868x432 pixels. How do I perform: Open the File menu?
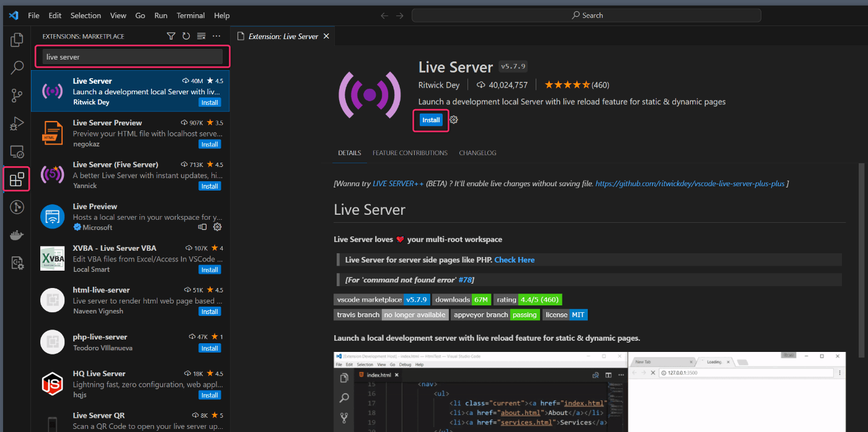33,16
